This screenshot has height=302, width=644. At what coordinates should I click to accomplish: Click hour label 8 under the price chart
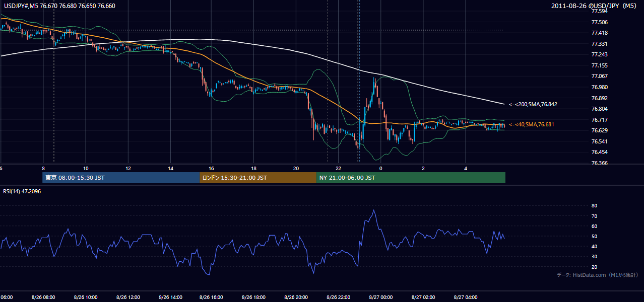pyautogui.click(x=43, y=168)
